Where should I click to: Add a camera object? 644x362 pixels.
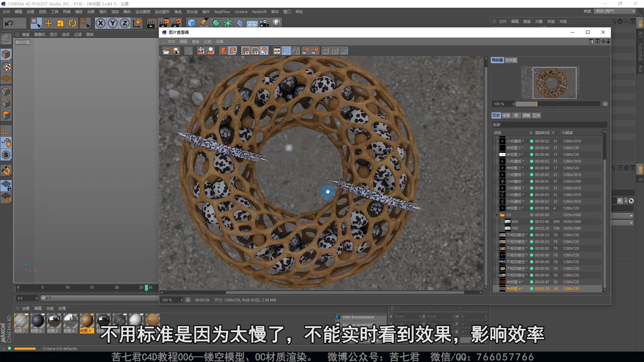[x=264, y=23]
